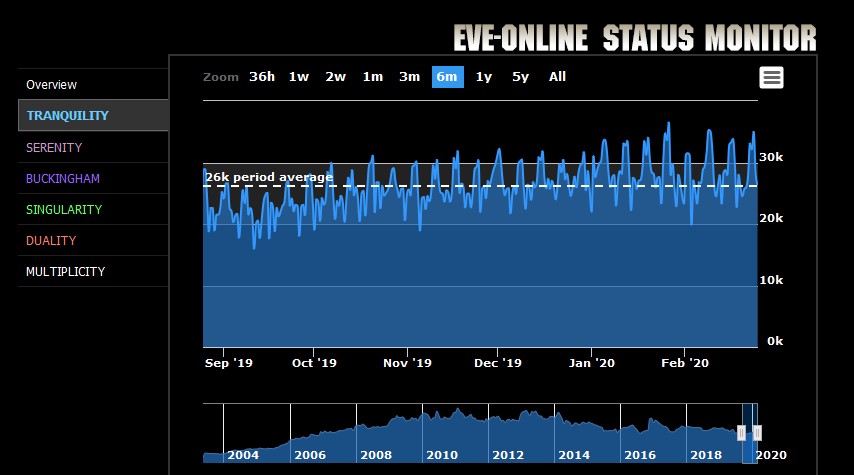Click the 30k y-axis label

pos(771,157)
